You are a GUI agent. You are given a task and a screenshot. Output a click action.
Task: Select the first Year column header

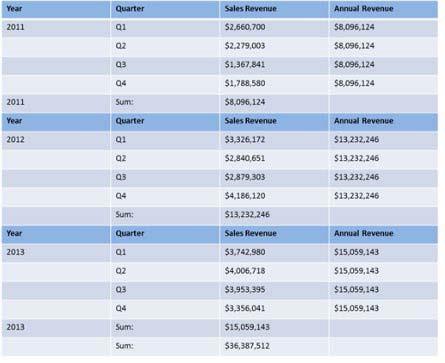(x=14, y=9)
